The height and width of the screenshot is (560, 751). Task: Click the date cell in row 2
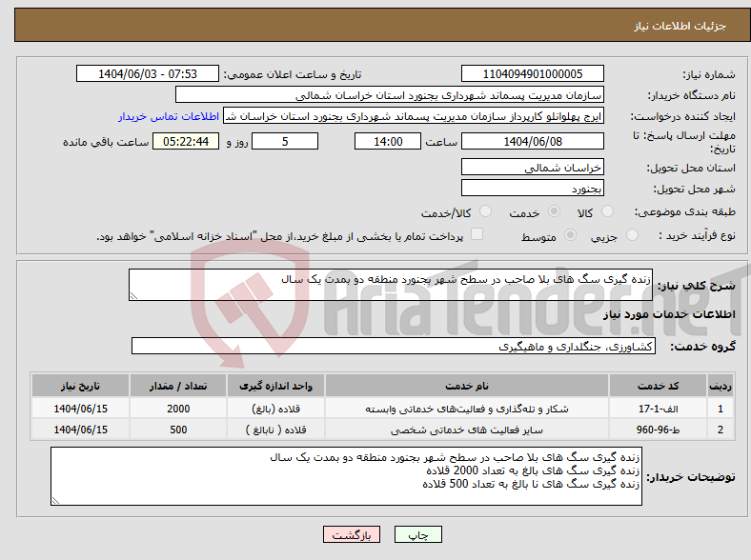80,430
